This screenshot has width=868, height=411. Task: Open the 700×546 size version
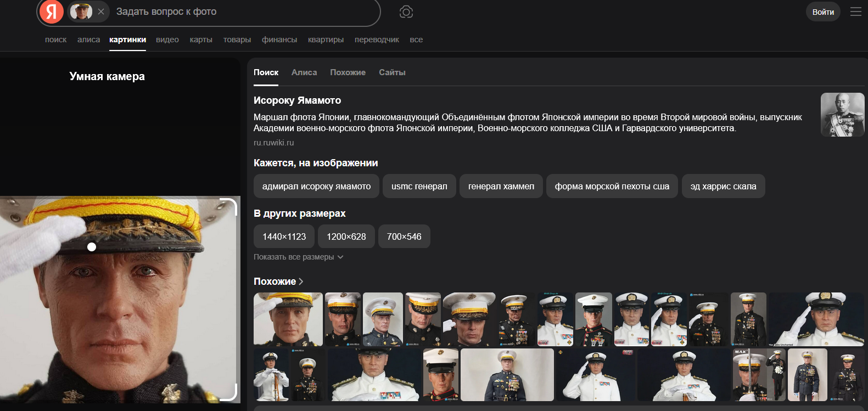click(404, 237)
